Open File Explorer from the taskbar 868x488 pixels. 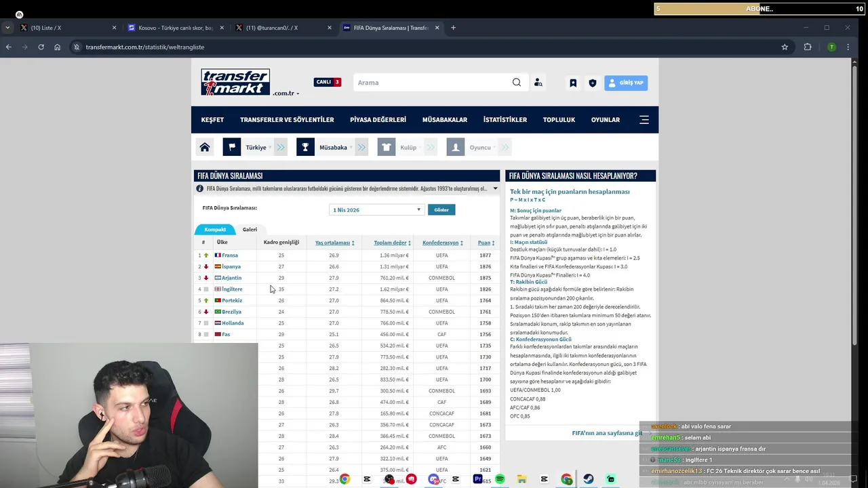(521, 479)
